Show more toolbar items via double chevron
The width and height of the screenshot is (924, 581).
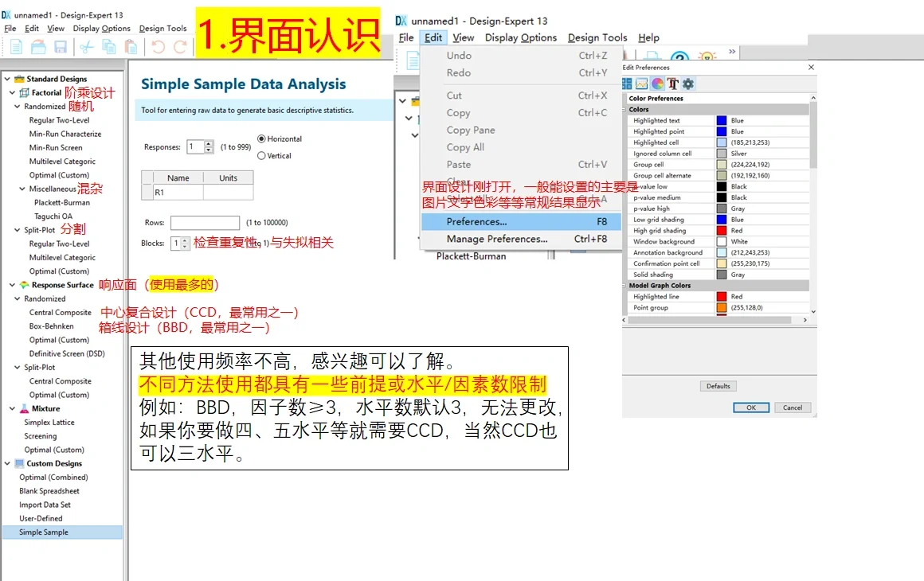(x=732, y=52)
